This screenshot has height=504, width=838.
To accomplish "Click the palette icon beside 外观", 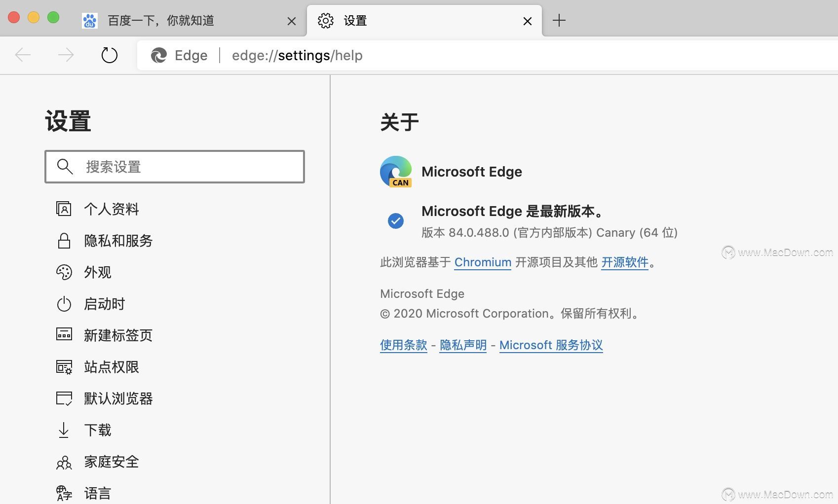I will [x=64, y=272].
